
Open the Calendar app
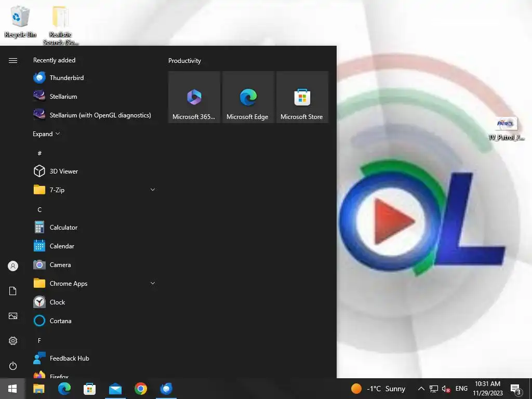[x=95, y=246]
